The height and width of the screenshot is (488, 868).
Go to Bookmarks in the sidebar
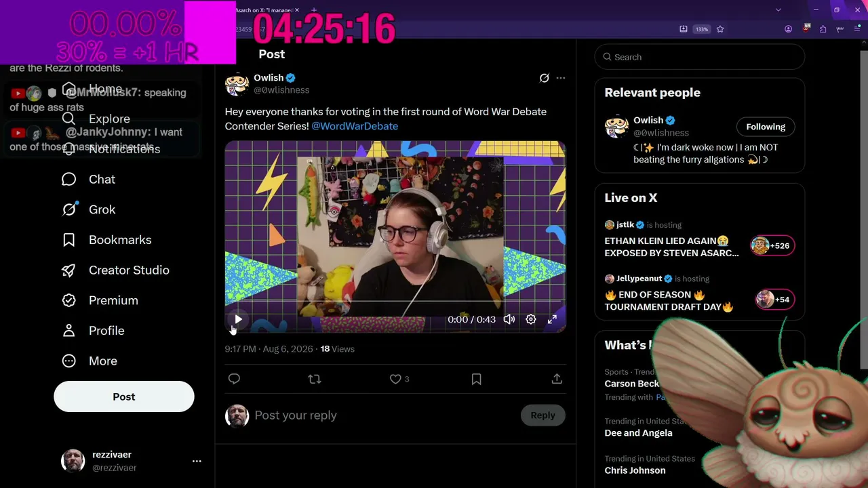coord(106,240)
